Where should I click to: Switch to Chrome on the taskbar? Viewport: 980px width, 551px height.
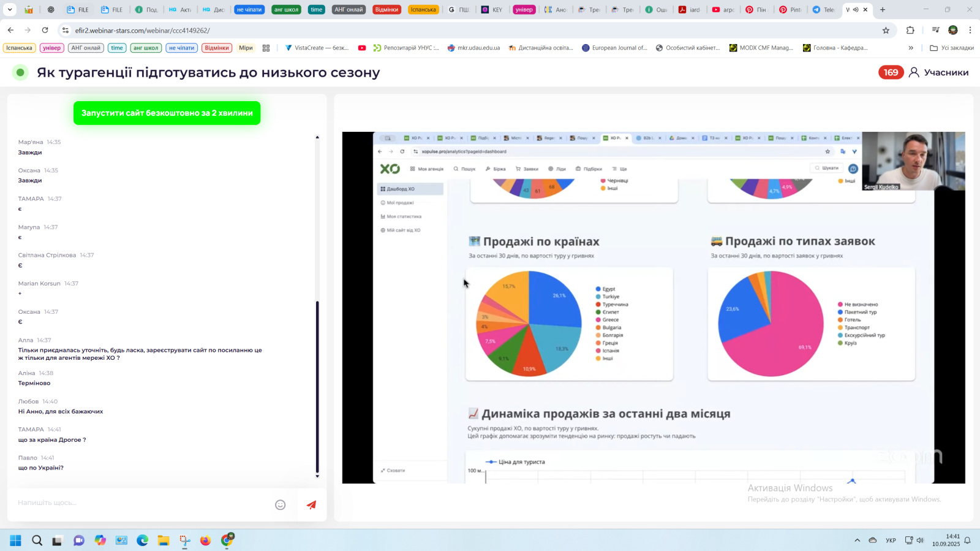tap(227, 540)
